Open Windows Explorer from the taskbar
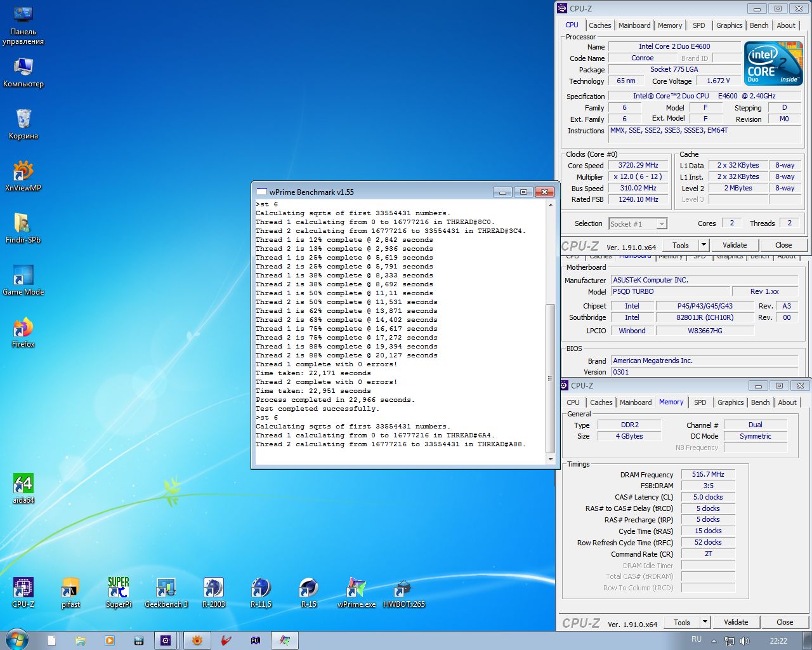Viewport: 812px width, 650px height. tap(80, 640)
